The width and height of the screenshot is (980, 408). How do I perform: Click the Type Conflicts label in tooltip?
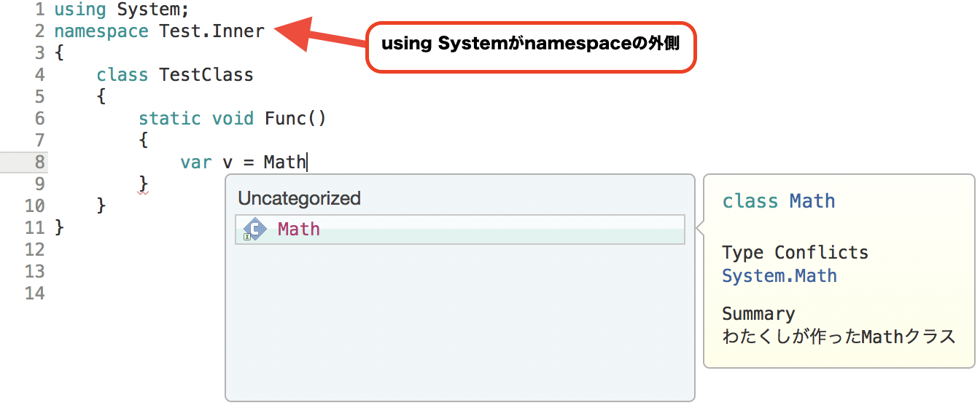(x=795, y=253)
